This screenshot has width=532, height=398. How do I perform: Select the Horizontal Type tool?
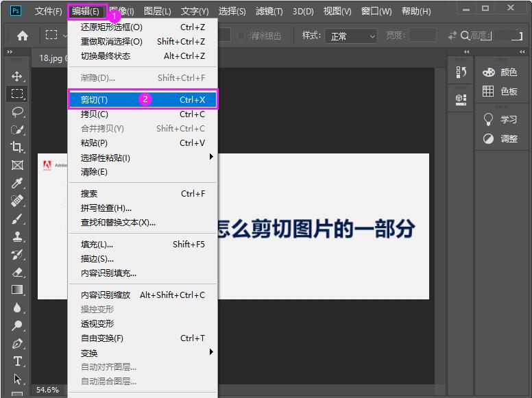tap(17, 362)
